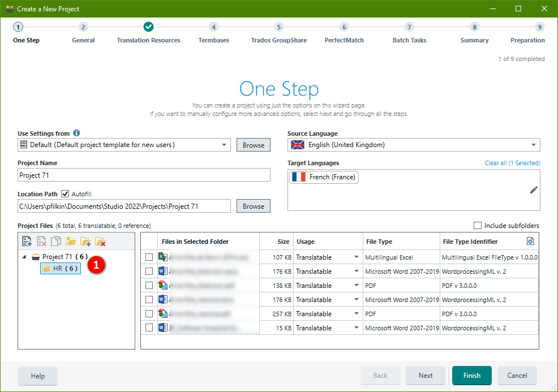The image size is (558, 392).
Task: Click Browse next to project template
Action: [x=254, y=145]
